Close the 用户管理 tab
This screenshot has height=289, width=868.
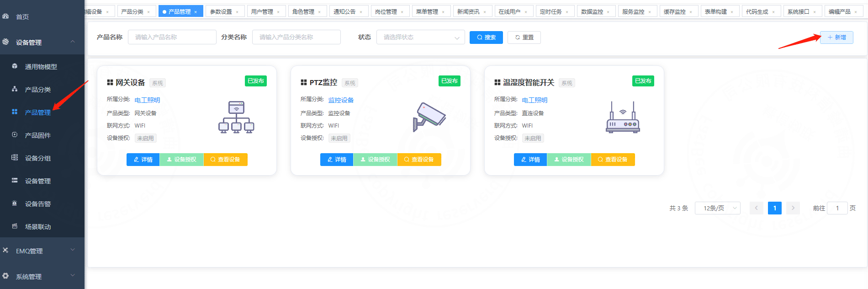click(278, 12)
